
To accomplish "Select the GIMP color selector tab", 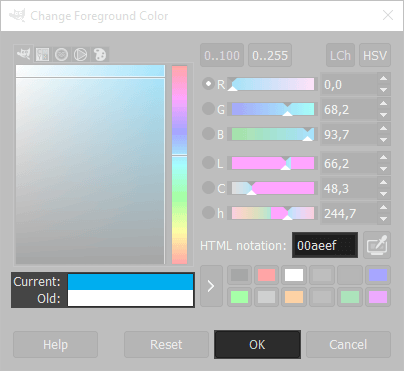I will 24,54.
